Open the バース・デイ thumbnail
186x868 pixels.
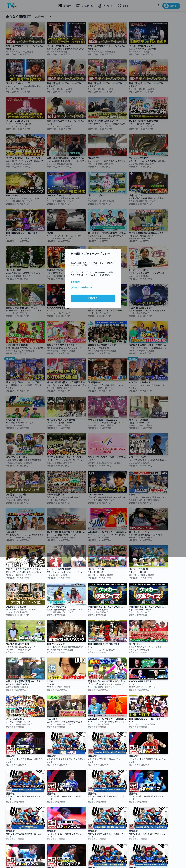(x=148, y=631)
